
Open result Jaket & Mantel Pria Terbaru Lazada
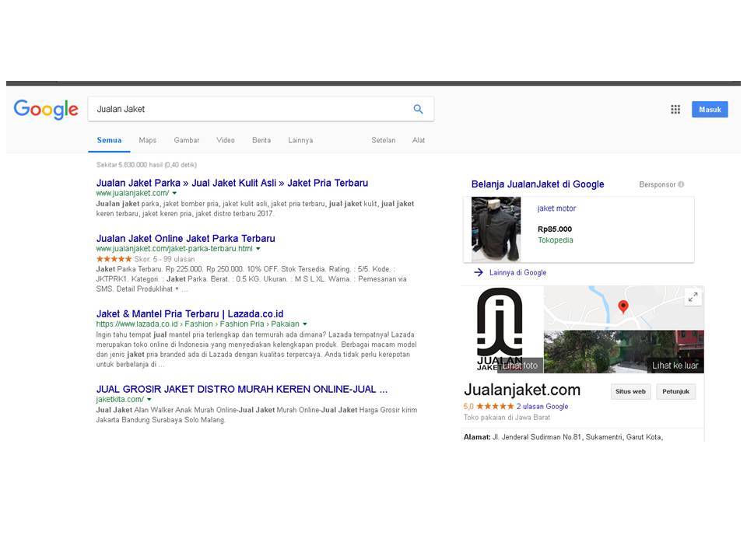click(x=190, y=313)
